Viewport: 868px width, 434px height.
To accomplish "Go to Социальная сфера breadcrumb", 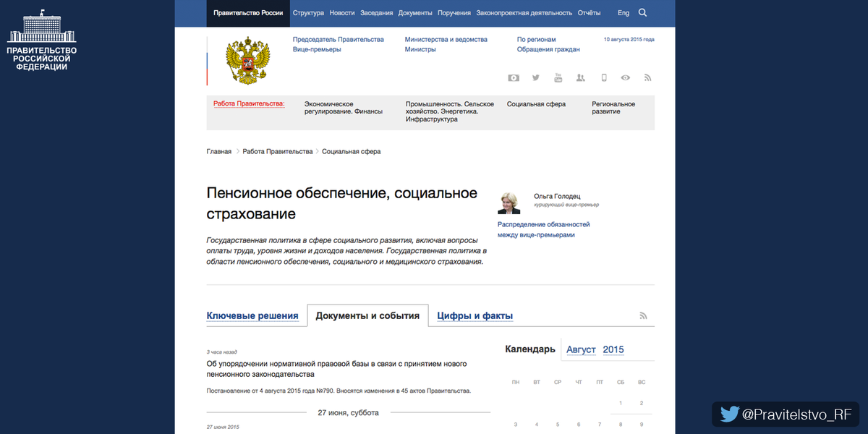I will pyautogui.click(x=351, y=152).
